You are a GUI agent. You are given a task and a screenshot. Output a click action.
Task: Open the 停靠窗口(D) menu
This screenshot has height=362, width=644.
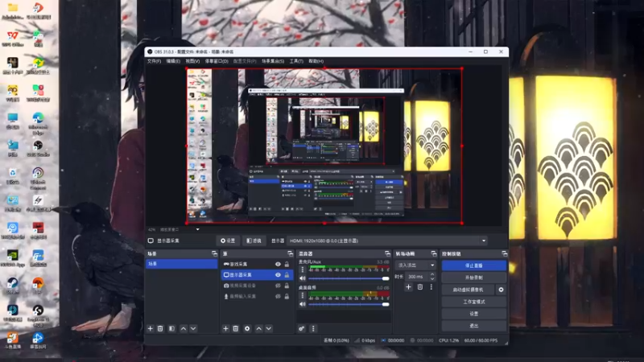pyautogui.click(x=217, y=61)
